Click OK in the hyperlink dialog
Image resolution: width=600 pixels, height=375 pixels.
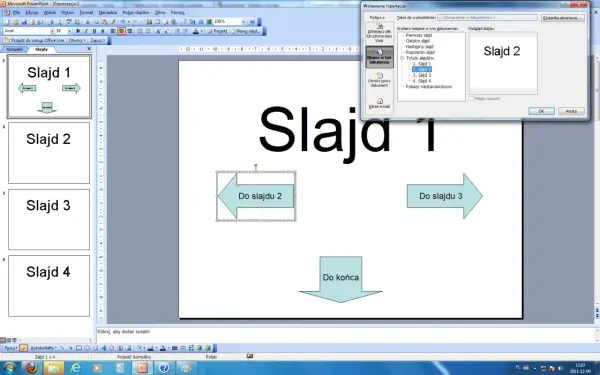(541, 111)
